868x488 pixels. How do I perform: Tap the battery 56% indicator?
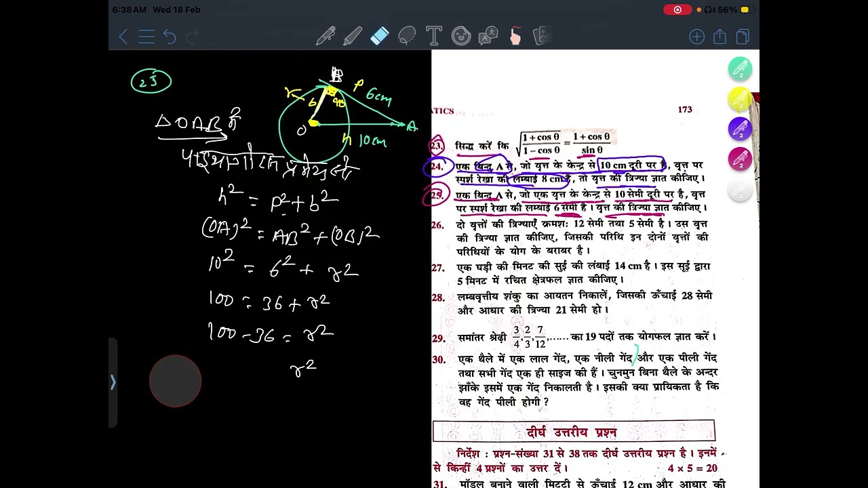[734, 9]
